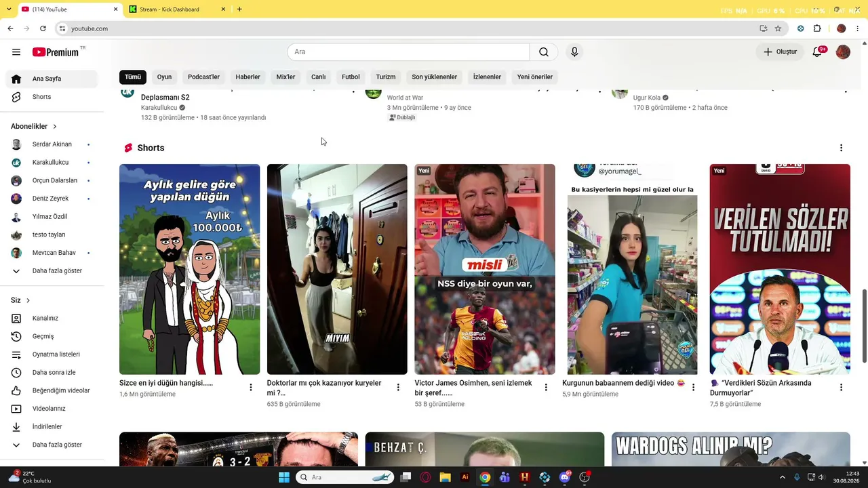This screenshot has width=868, height=488.
Task: Select the Haberler filter chip
Action: click(248, 77)
